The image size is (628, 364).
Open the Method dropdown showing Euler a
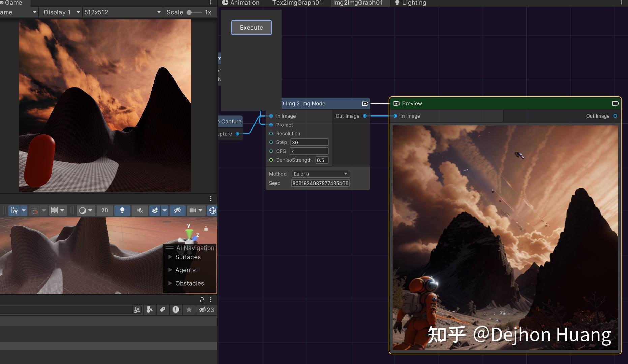coord(320,174)
